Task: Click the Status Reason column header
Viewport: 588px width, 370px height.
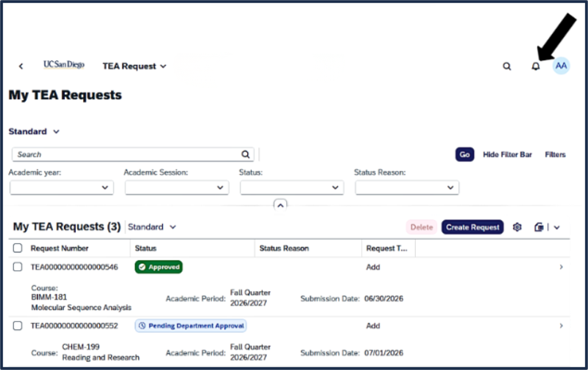Action: click(x=284, y=248)
